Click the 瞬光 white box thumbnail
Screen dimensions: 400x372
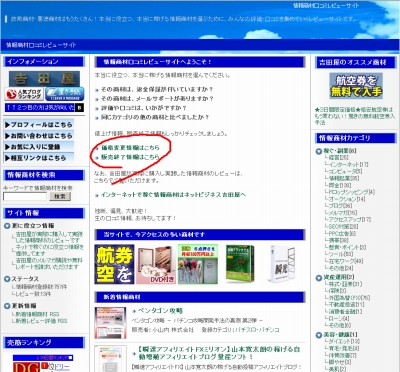pyautogui.click(x=282, y=264)
